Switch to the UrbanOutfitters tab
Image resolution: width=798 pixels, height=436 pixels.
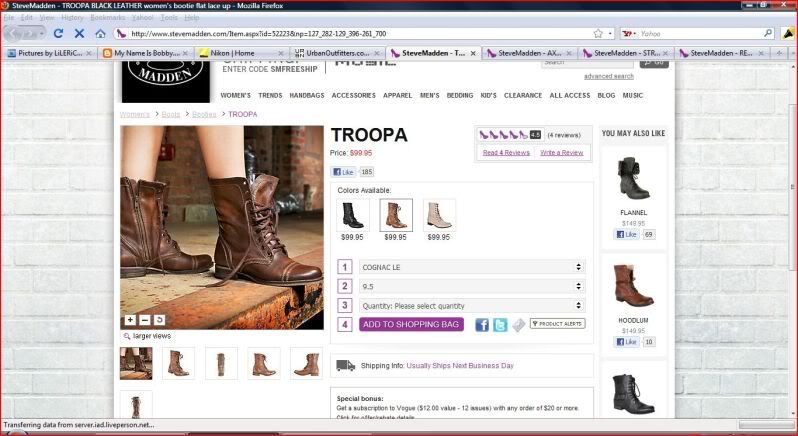coord(337,53)
